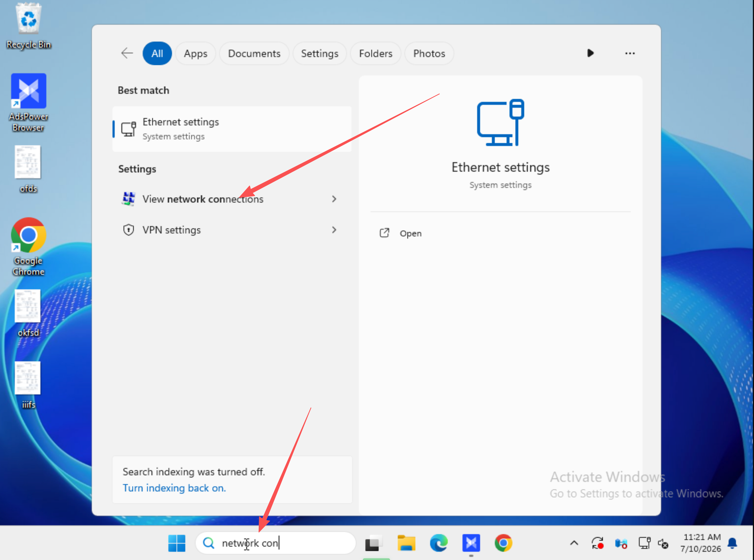Switch to the Folders filter tab
This screenshot has width=754, height=560.
pyautogui.click(x=376, y=53)
